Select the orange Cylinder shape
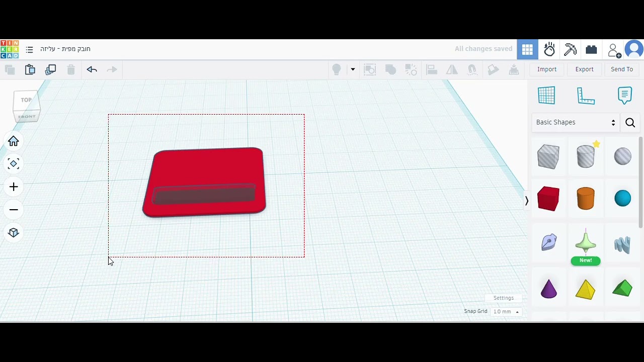Screen dimensions: 644x362 point(586,199)
